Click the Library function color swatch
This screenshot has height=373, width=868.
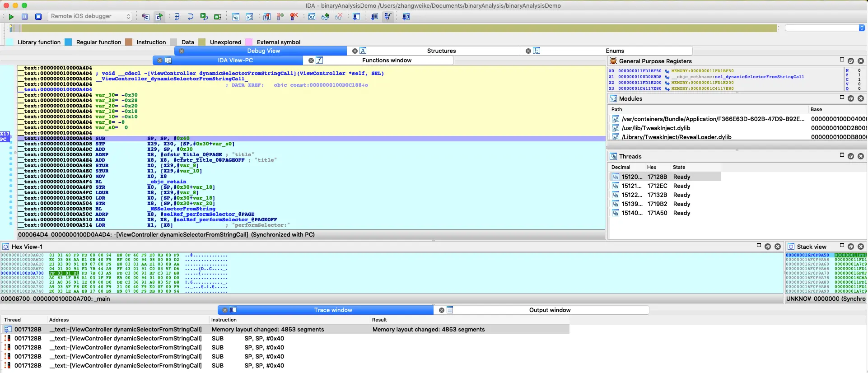point(9,42)
